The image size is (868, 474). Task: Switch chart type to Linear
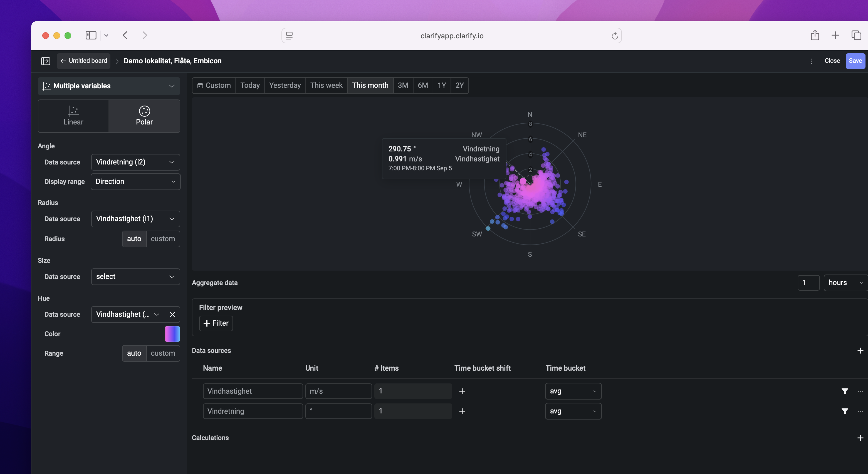coord(73,116)
